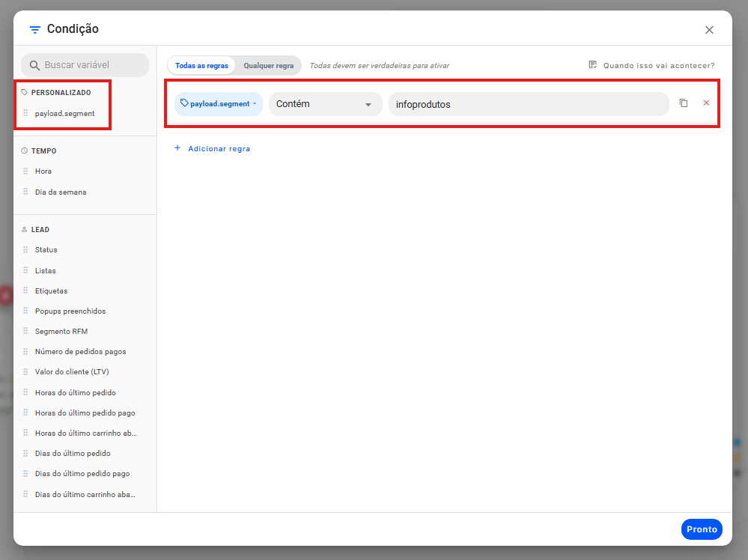Image resolution: width=748 pixels, height=560 pixels.
Task: Click drag handle beside Segmento RFM
Action: point(25,331)
